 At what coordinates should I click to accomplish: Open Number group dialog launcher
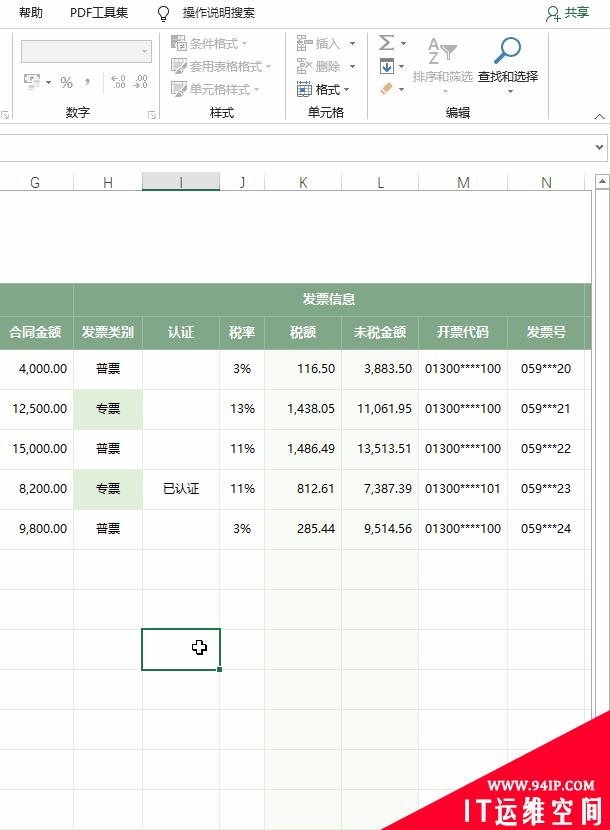(x=152, y=114)
